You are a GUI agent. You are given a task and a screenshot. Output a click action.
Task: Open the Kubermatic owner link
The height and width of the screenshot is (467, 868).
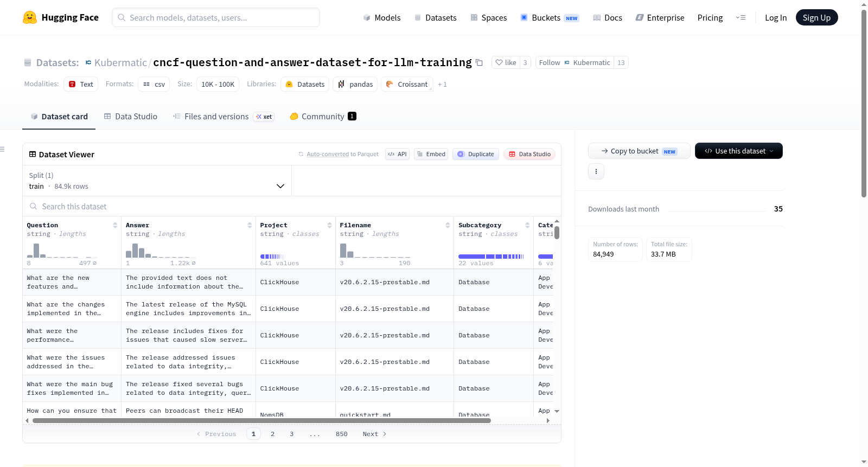[x=120, y=62]
